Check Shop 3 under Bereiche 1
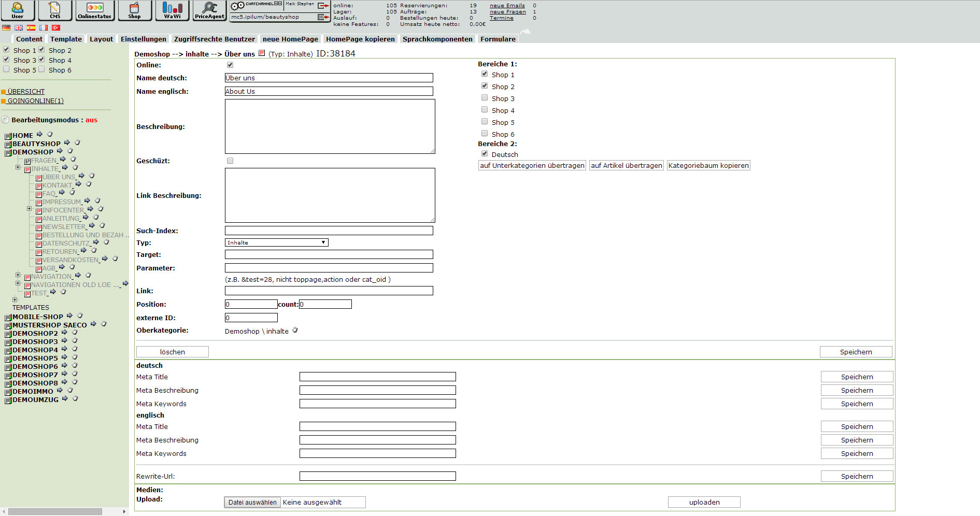 (485, 98)
